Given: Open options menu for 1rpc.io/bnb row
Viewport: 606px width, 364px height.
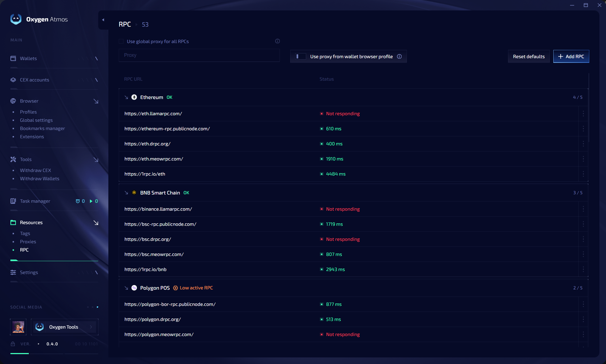Looking at the screenshot, I should click(x=583, y=269).
